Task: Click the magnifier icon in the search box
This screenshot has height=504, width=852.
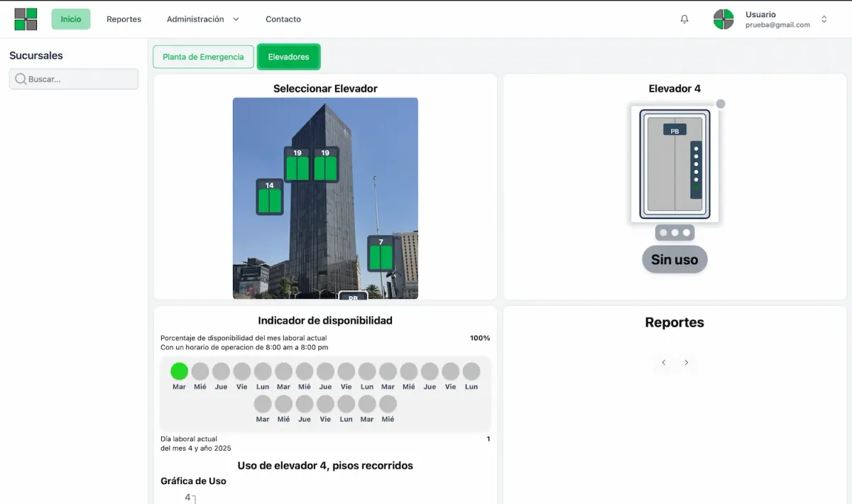Action: coord(21,79)
